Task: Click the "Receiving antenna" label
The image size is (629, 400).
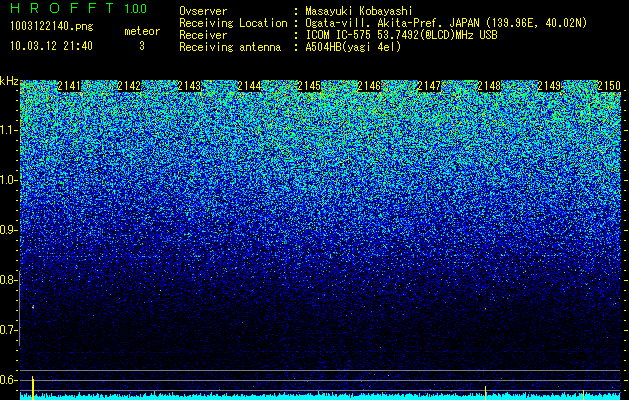Action: 230,47
